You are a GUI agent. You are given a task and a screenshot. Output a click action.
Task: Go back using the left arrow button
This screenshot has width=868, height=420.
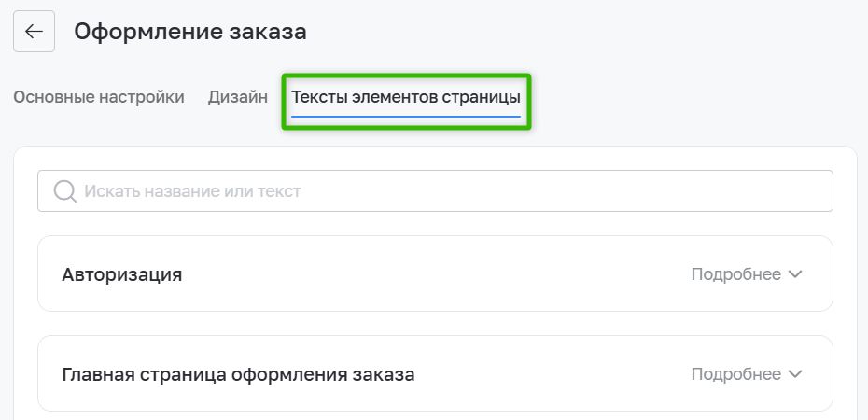pos(34,32)
